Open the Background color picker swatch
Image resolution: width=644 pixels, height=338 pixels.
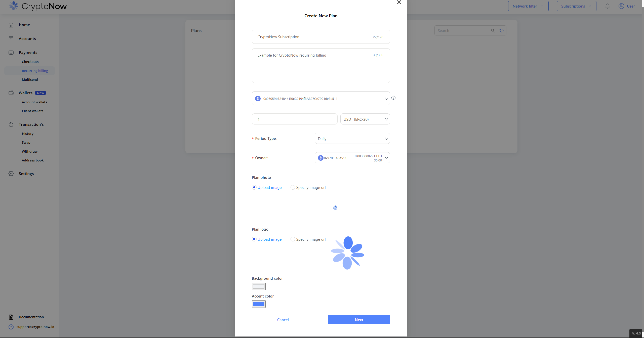[259, 286]
